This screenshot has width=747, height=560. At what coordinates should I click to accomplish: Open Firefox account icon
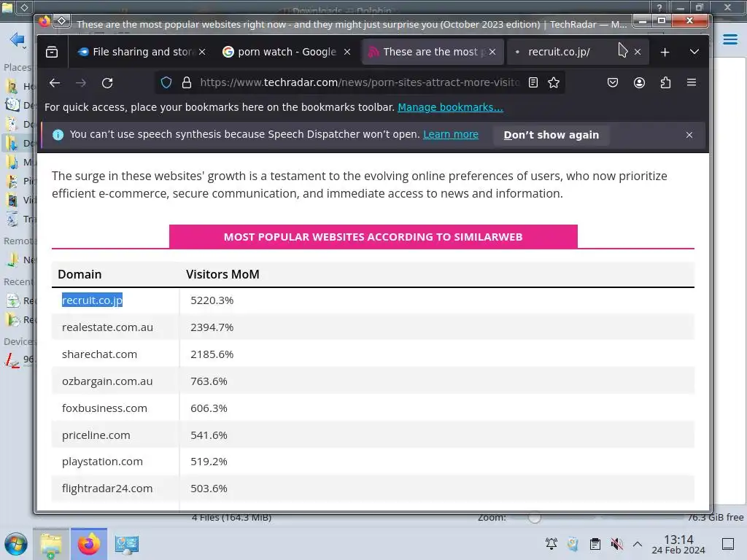(x=639, y=83)
